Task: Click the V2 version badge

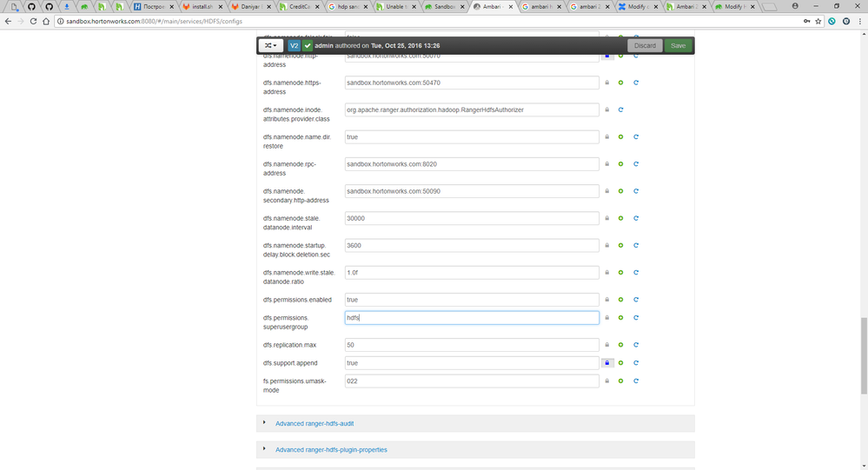Action: click(294, 45)
